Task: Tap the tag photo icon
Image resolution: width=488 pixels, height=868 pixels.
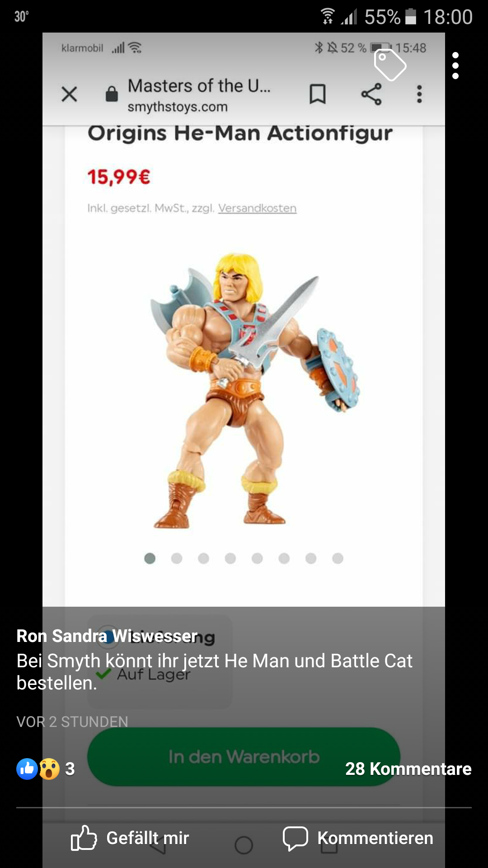Action: pos(390,65)
